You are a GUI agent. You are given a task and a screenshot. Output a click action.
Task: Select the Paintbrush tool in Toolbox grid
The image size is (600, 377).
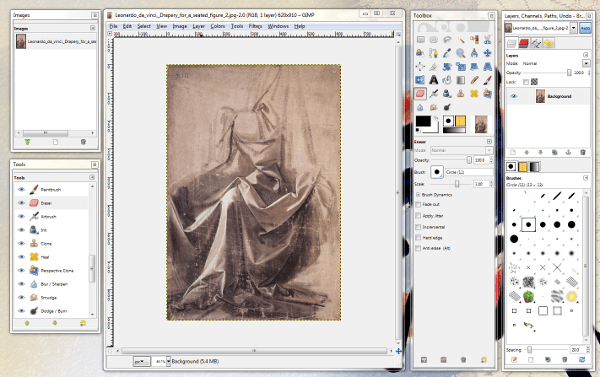coord(488,80)
